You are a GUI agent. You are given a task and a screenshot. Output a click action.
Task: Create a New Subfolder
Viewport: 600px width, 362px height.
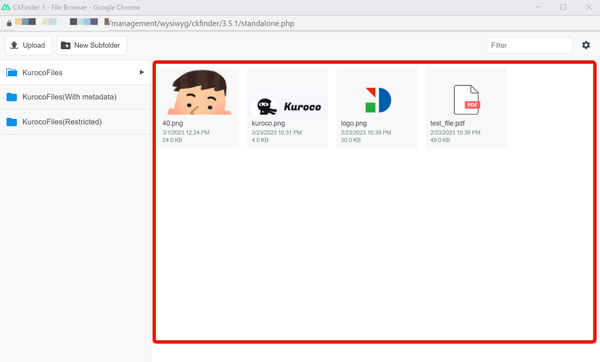pyautogui.click(x=92, y=45)
